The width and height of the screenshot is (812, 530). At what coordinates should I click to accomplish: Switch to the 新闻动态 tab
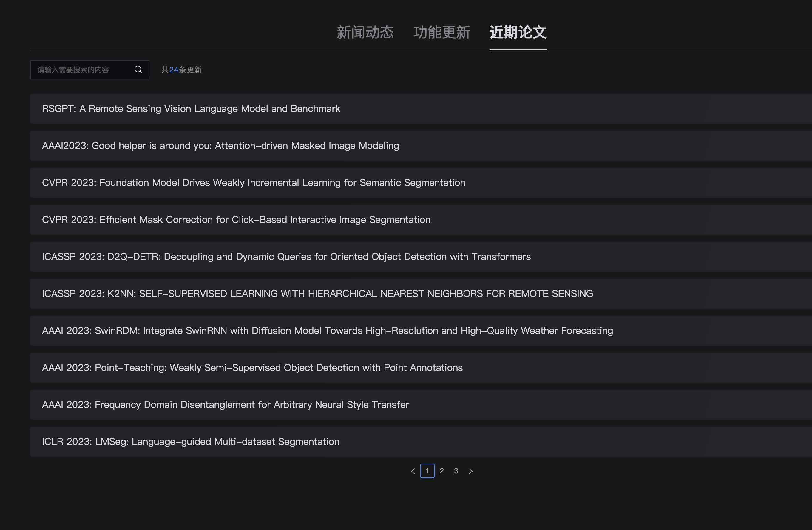click(365, 33)
